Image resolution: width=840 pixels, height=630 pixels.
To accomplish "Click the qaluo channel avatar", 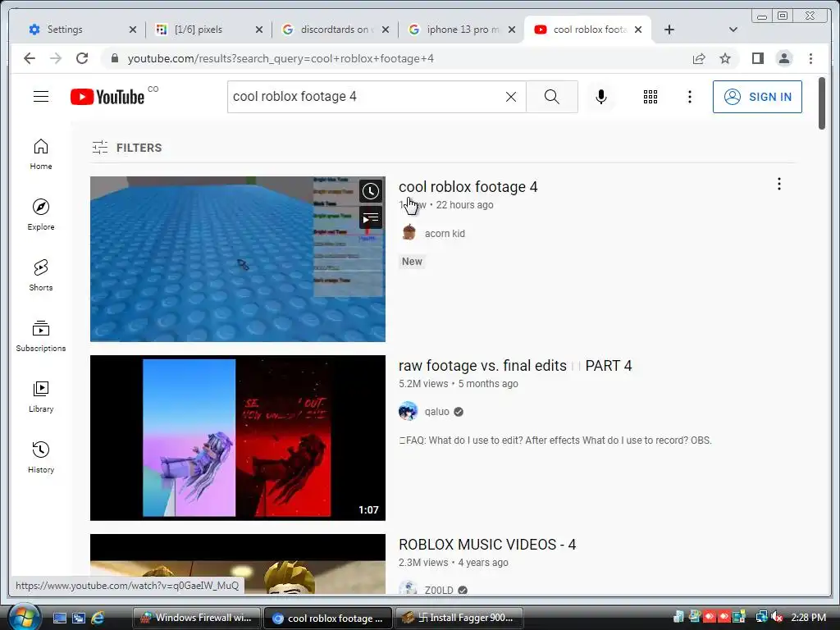I will click(409, 412).
